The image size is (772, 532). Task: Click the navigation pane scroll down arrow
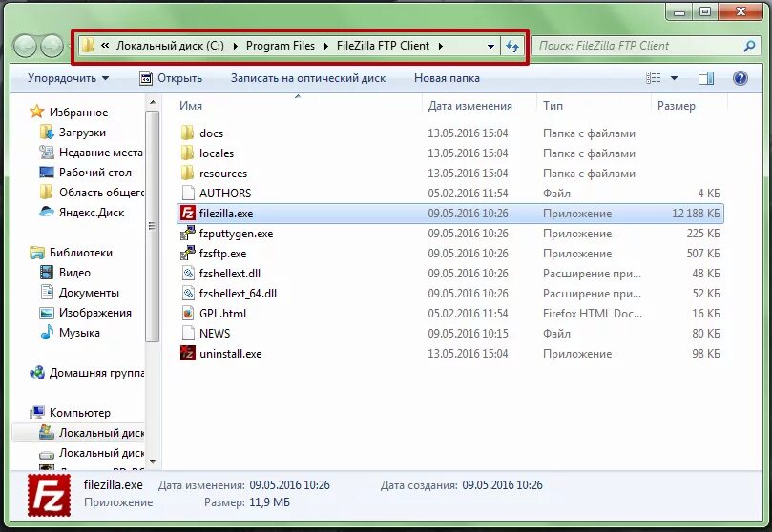click(x=153, y=462)
